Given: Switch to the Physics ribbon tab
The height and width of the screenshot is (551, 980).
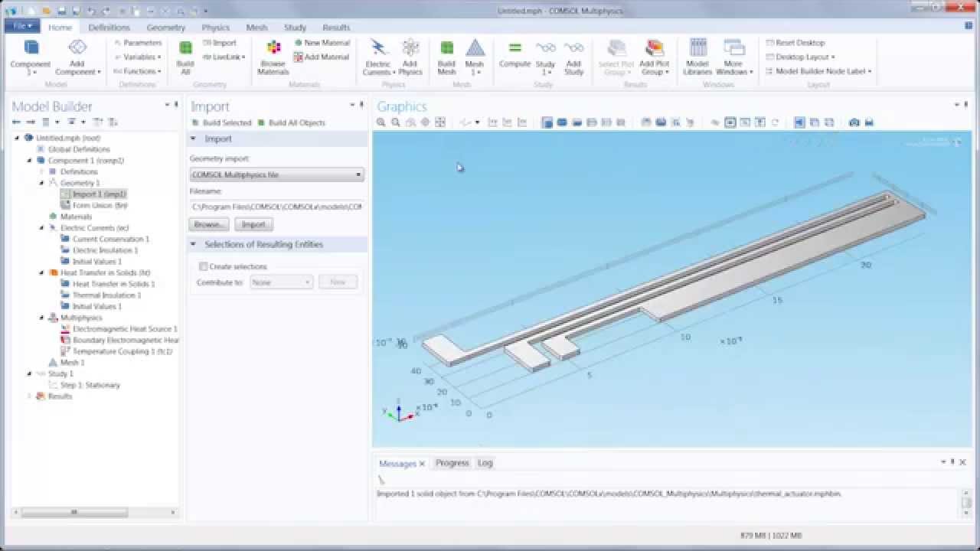Looking at the screenshot, I should coord(216,28).
